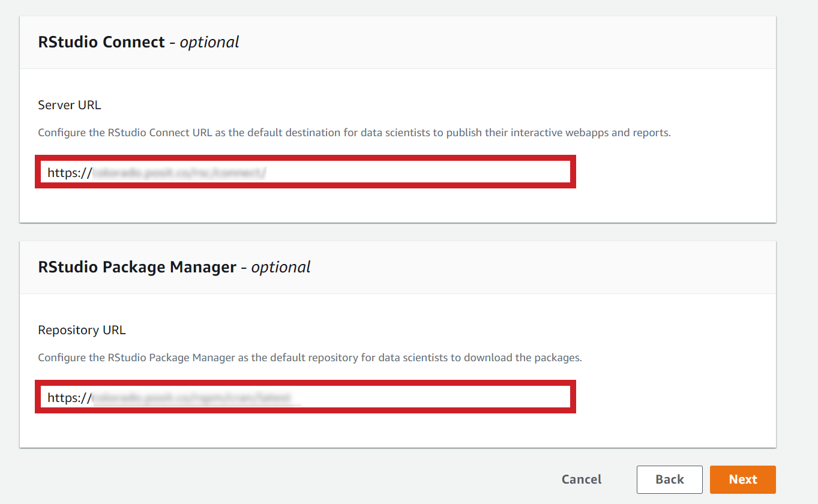
Task: Place cursor on https:// in Repository URL field
Action: (68, 398)
